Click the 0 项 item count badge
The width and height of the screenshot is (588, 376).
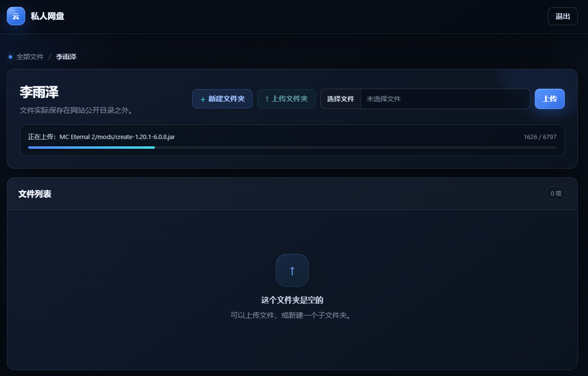tap(556, 193)
